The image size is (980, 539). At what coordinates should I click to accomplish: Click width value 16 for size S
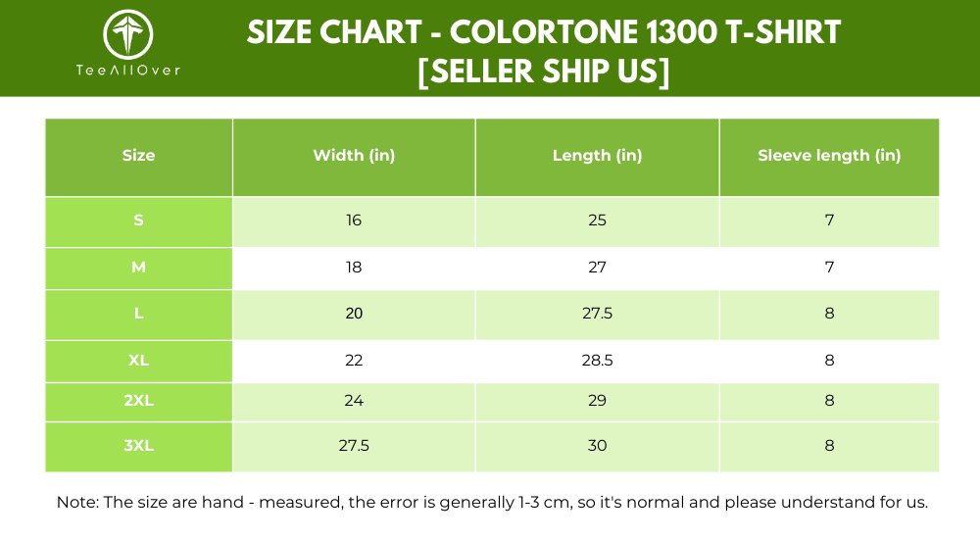[354, 220]
